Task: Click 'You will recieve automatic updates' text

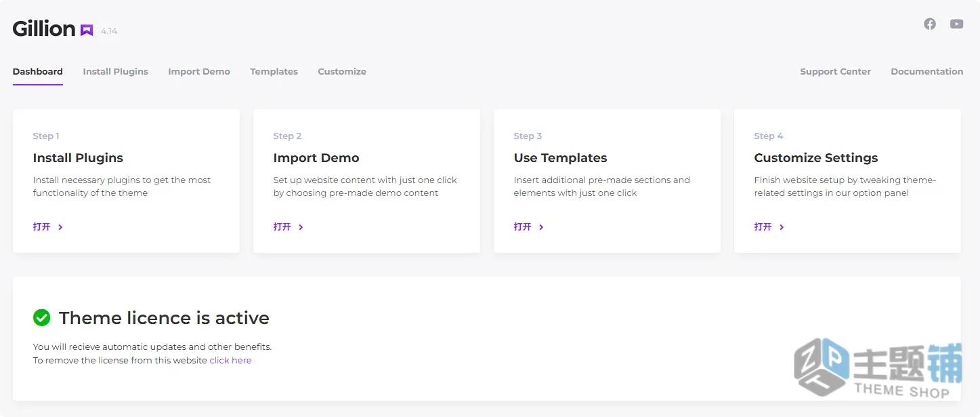Action: click(152, 347)
